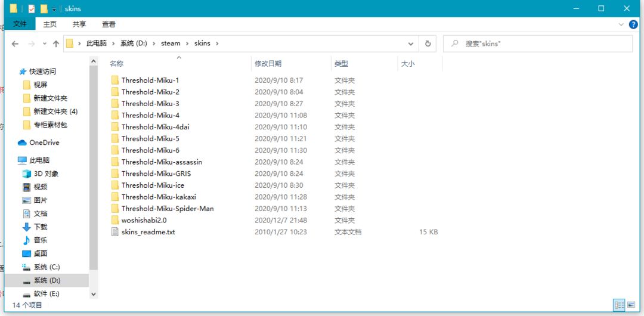Open the quick access toolbar customize dropdown
Image resolution: width=644 pixels, height=316 pixels.
(x=54, y=9)
